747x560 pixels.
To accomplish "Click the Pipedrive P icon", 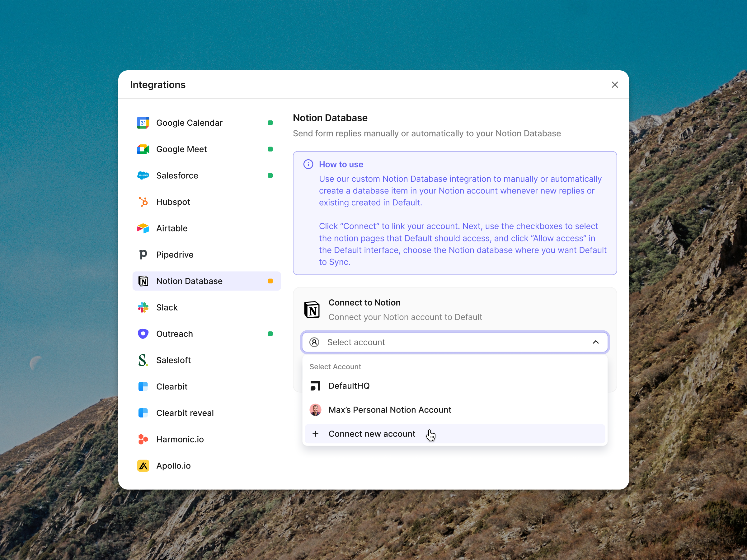I will tap(143, 254).
